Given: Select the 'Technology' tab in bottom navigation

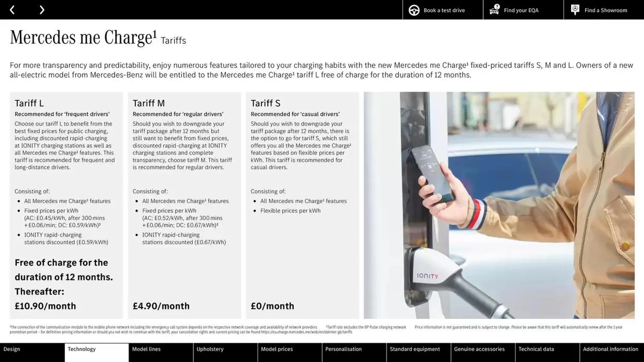Looking at the screenshot, I should coord(82,349).
